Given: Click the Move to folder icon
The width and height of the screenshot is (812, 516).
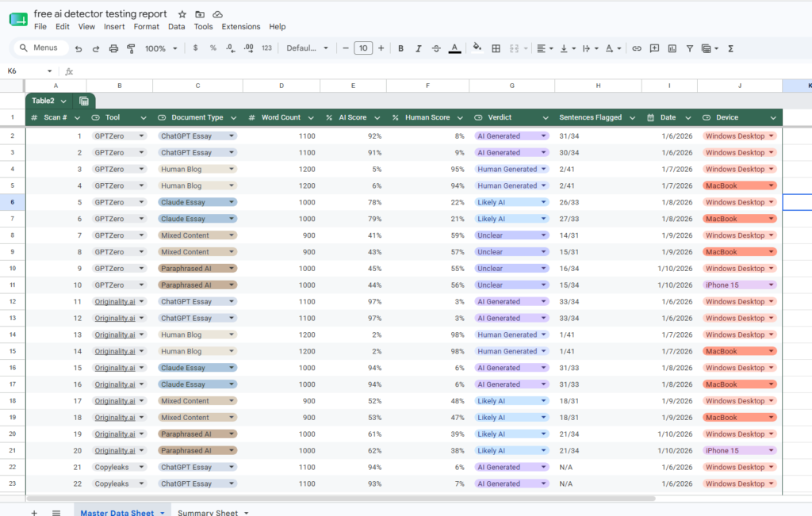Looking at the screenshot, I should click(200, 14).
